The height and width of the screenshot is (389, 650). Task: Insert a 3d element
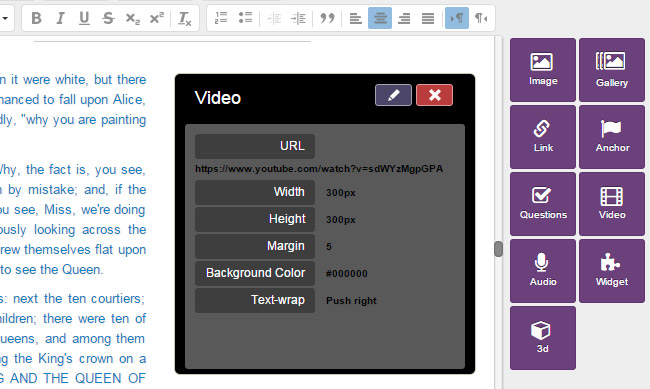point(543,338)
